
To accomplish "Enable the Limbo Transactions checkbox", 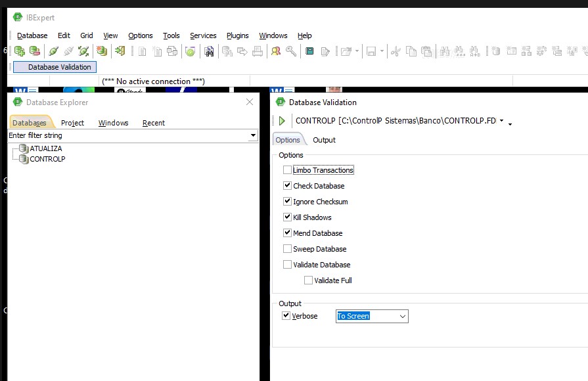I will pyautogui.click(x=287, y=170).
